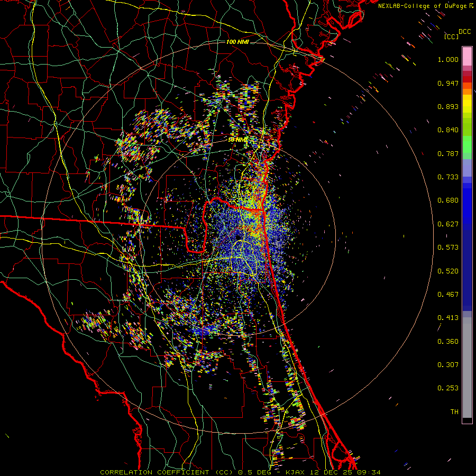Click the 09:34 timestamp in the caption
This screenshot has height=476, width=476.
tap(369, 472)
